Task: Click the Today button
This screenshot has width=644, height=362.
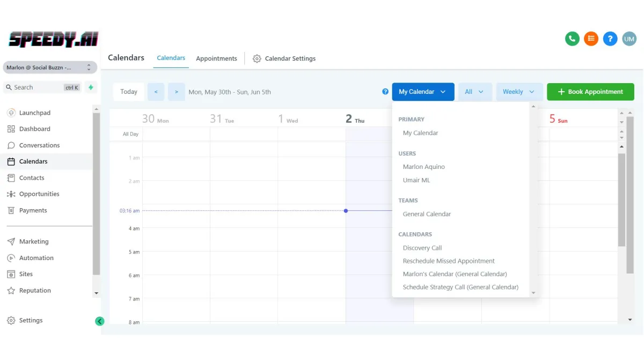Action: tap(129, 92)
